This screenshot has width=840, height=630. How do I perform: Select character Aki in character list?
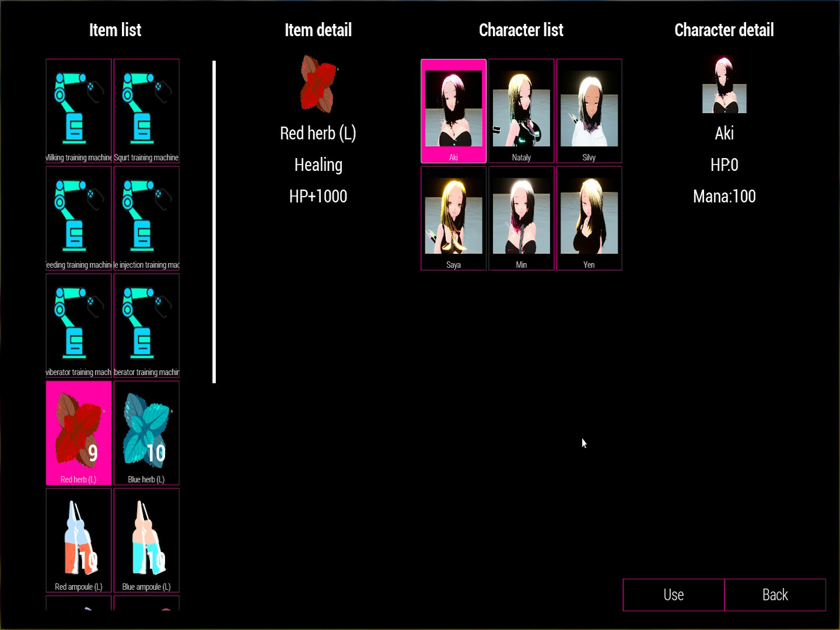[x=453, y=111]
